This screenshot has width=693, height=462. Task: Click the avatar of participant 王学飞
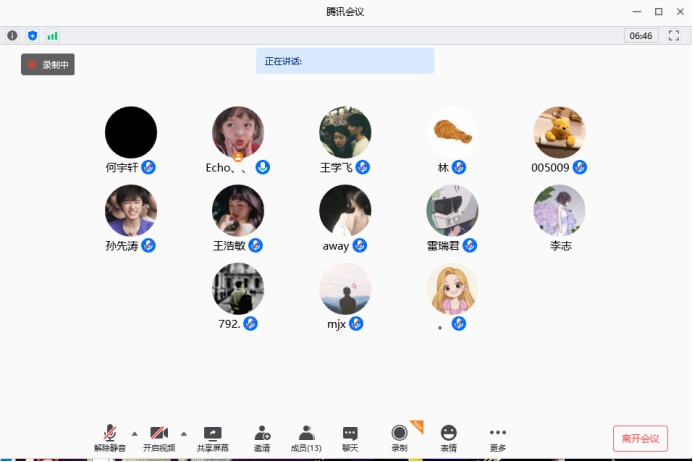pyautogui.click(x=345, y=132)
